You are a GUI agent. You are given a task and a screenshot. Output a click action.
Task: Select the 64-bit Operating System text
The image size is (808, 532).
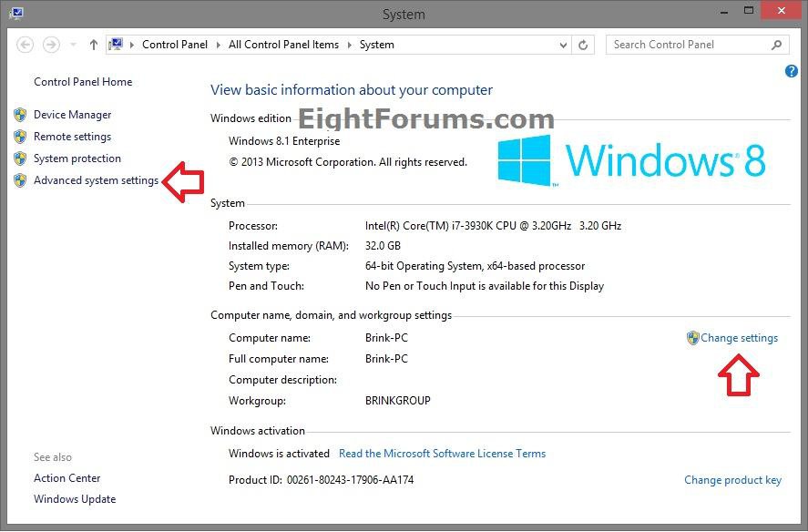476,266
